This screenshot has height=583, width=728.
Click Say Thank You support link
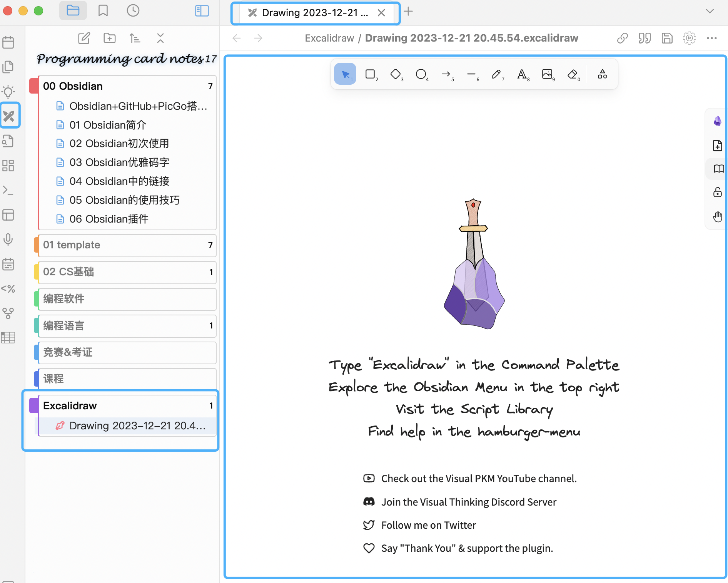point(458,548)
